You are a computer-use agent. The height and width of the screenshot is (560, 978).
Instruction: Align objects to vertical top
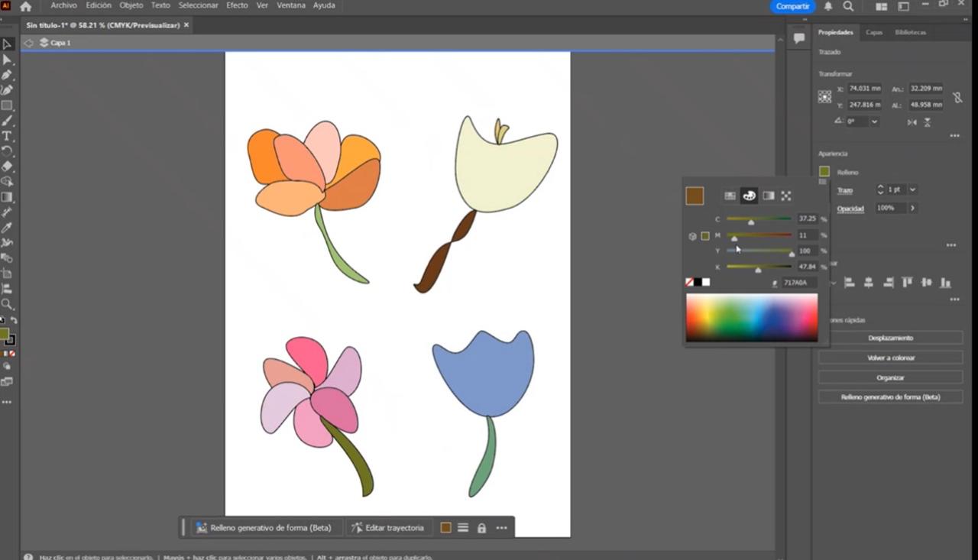click(x=908, y=283)
